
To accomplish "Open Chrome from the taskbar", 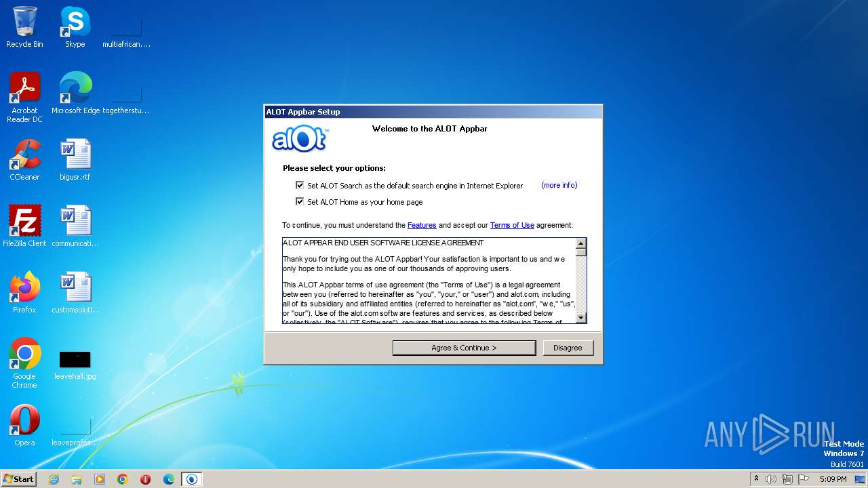I will pyautogui.click(x=123, y=479).
